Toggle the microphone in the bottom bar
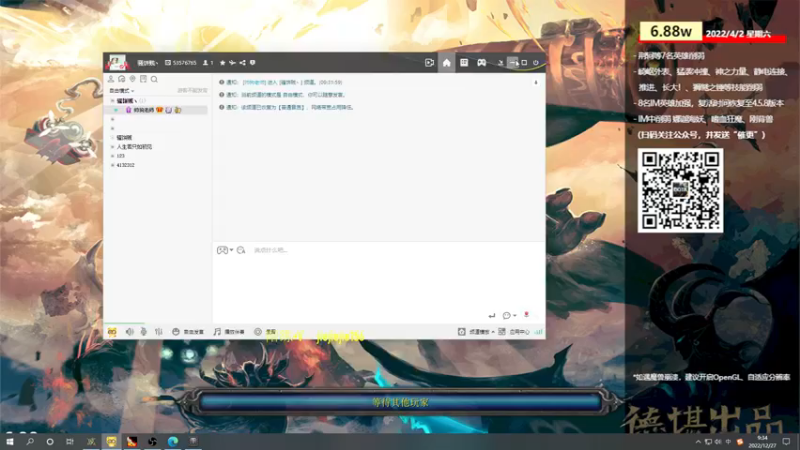Viewport: 800px width, 450px height. point(144,332)
